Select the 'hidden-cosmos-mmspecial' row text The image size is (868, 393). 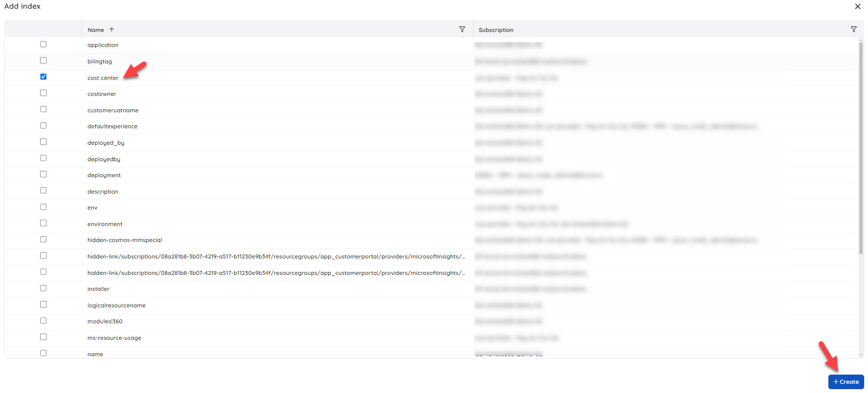pos(125,240)
